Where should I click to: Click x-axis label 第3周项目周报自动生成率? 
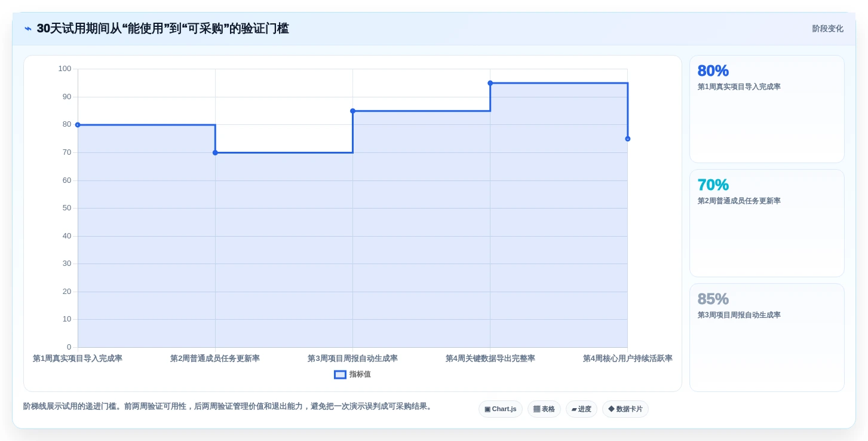click(x=352, y=359)
